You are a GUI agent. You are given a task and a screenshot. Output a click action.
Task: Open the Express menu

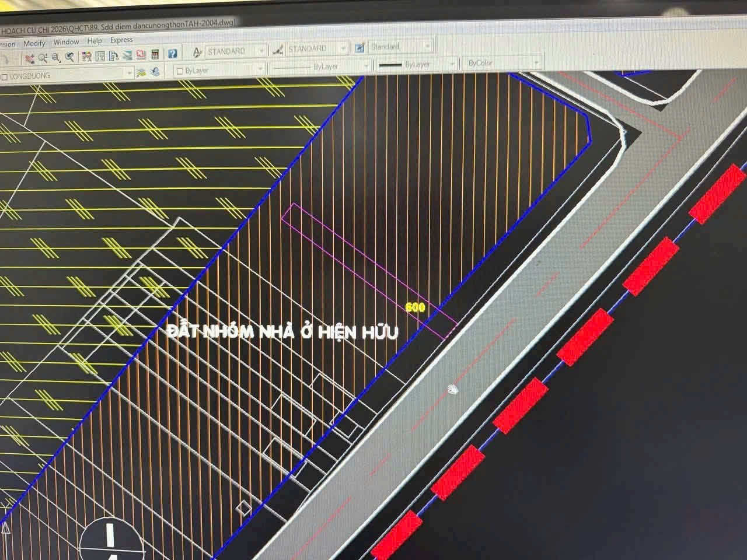click(121, 40)
